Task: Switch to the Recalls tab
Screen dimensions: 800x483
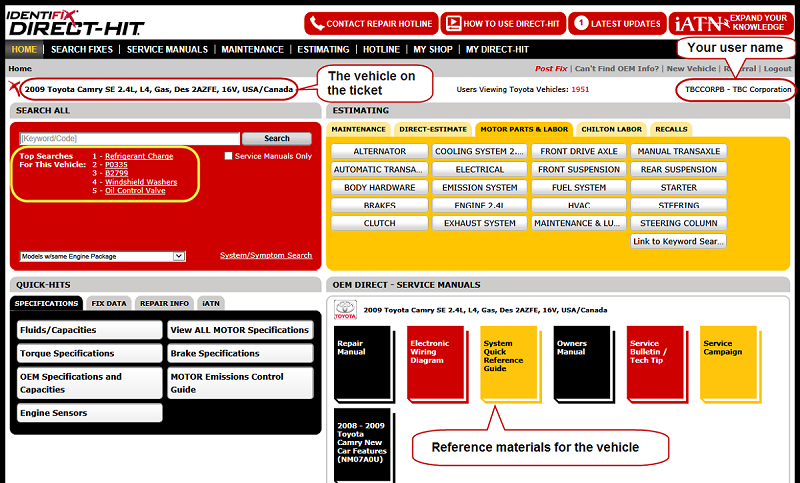Action: (x=671, y=130)
